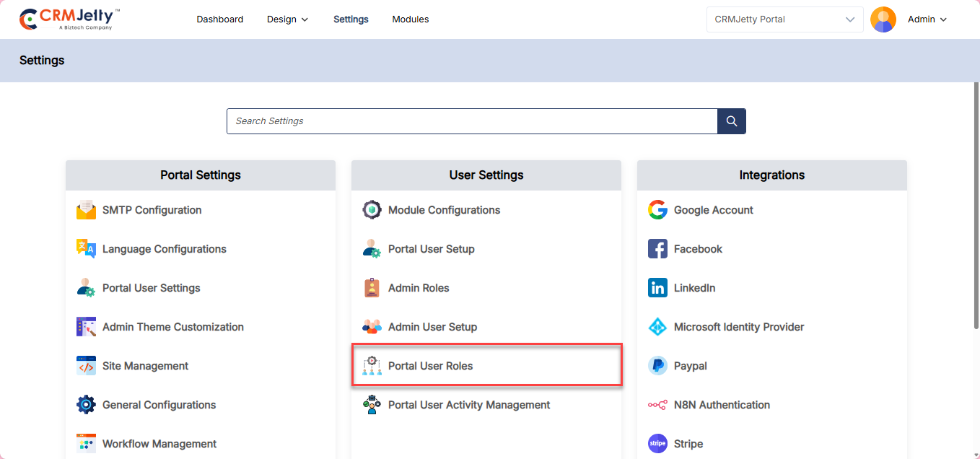980x459 pixels.
Task: Go to the Dashboard menu item
Action: point(219,19)
